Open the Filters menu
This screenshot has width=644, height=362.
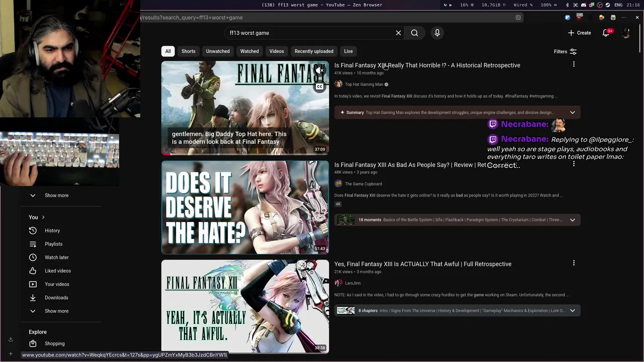(565, 51)
